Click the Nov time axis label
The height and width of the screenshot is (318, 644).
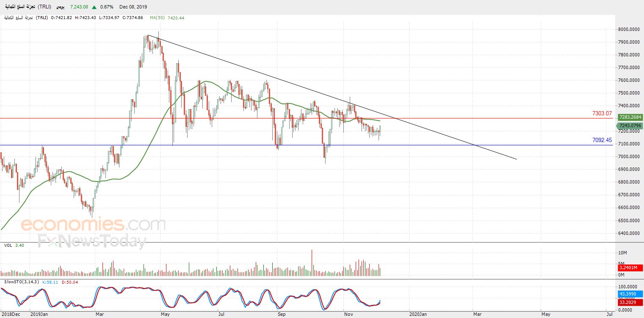(x=349, y=314)
